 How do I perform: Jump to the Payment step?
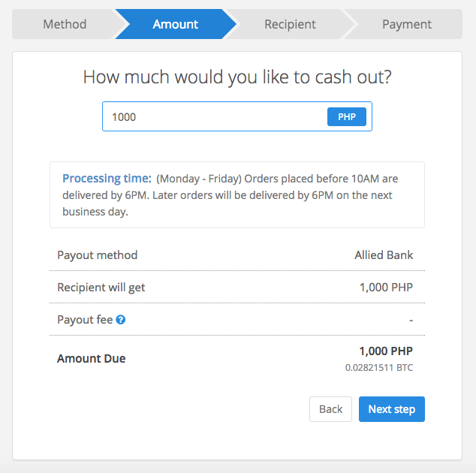coord(406,24)
